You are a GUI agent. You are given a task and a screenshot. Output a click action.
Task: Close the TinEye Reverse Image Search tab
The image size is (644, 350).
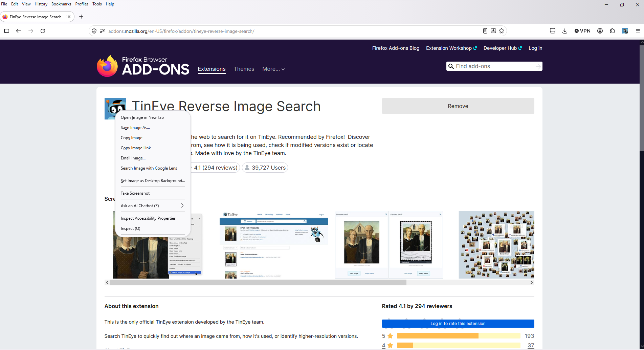pyautogui.click(x=69, y=17)
